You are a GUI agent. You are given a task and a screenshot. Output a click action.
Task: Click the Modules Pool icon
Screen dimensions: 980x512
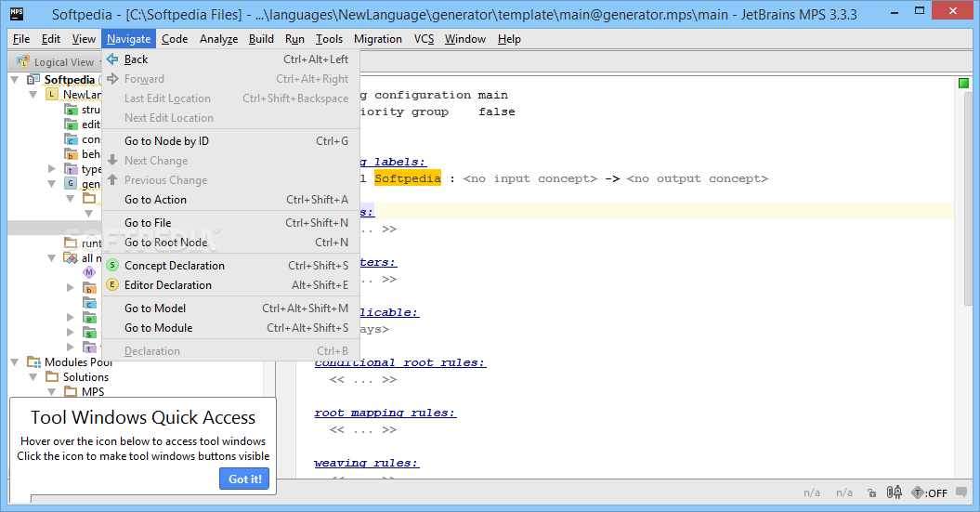point(33,362)
